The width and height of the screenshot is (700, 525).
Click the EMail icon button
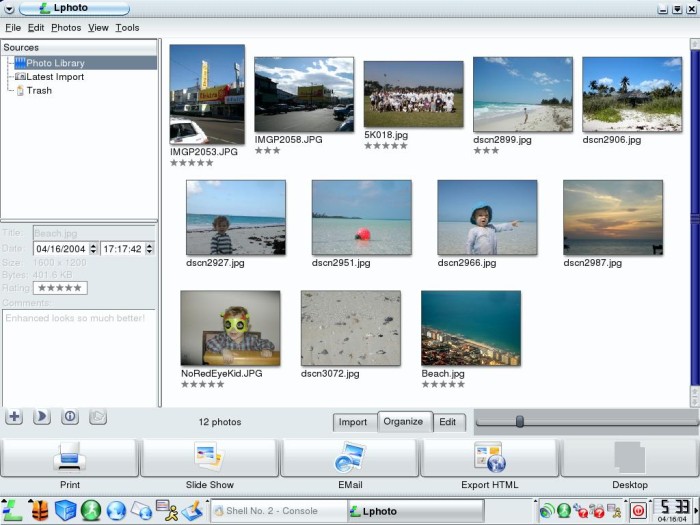[350, 457]
